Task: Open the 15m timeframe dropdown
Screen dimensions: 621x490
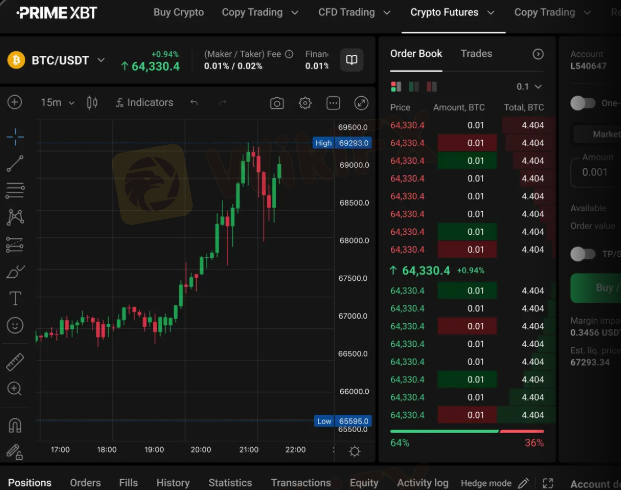Action: [58, 103]
